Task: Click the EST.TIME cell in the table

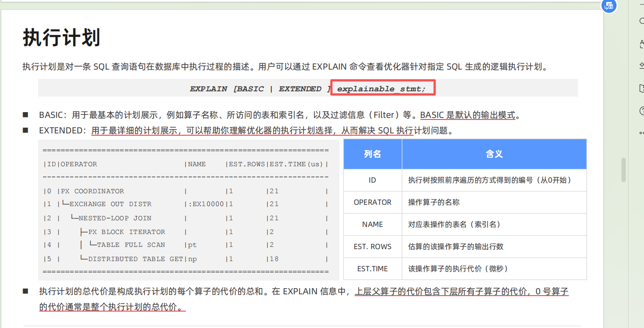Action: coord(372,269)
